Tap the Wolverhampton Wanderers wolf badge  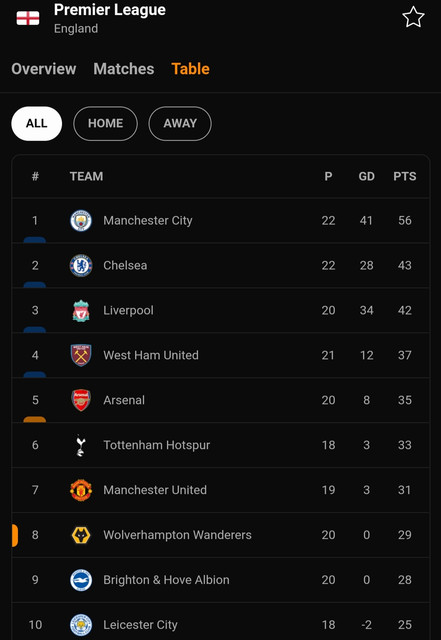[81, 535]
